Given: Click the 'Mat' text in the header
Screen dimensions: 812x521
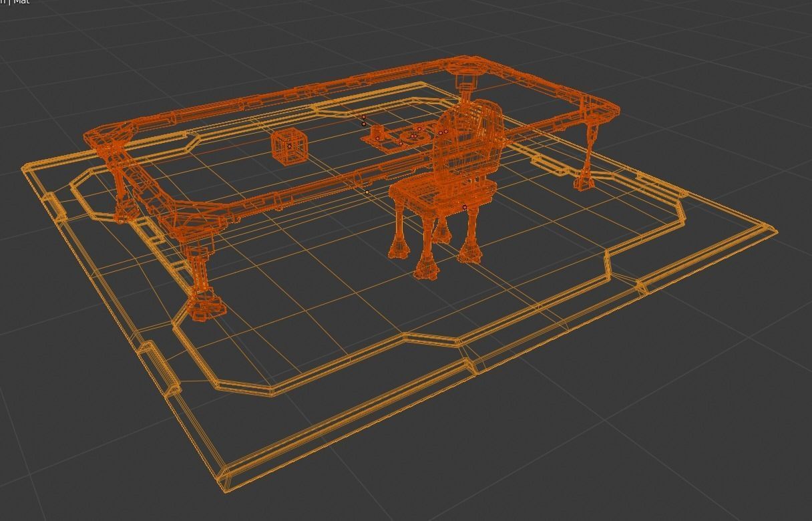Looking at the screenshot, I should (21, 2).
